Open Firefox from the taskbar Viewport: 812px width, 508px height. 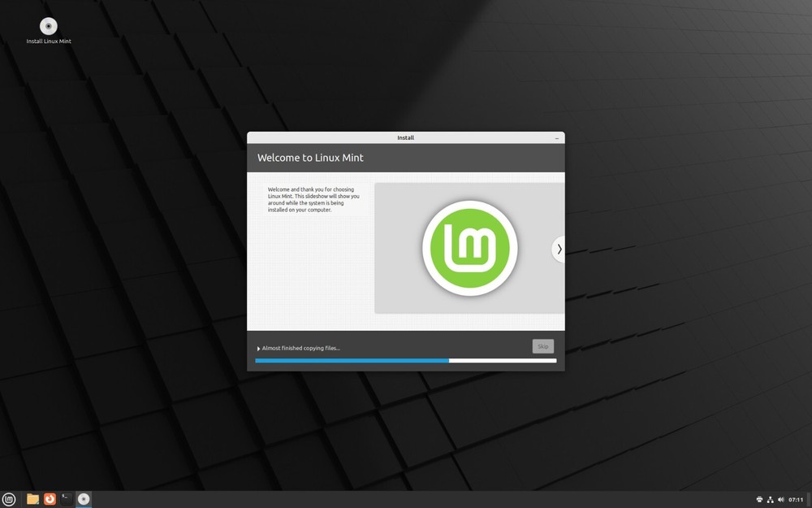49,498
